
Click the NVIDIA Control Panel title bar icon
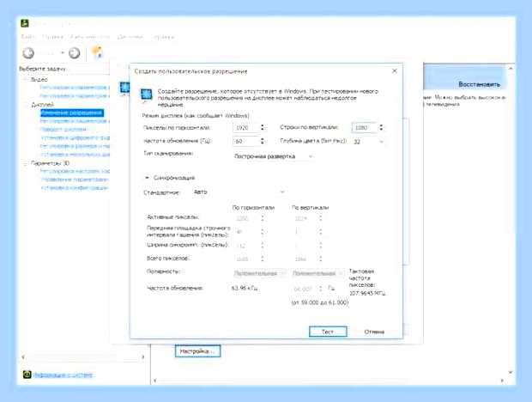pos(25,23)
